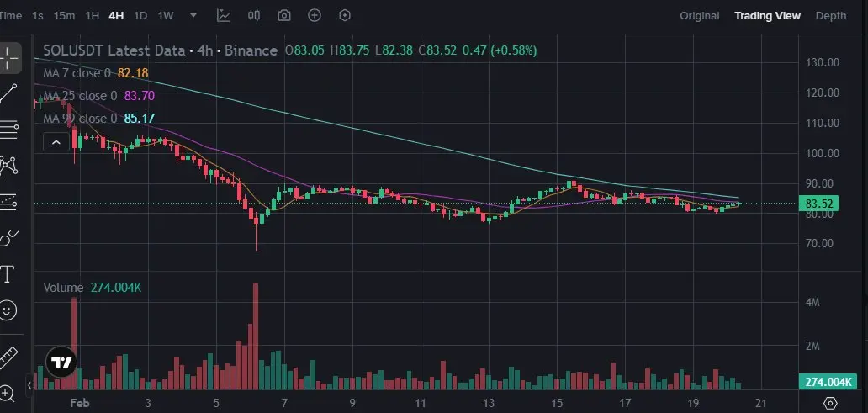Take a chart snapshot with camera icon
Screen dimensions: 868x413
coord(284,15)
